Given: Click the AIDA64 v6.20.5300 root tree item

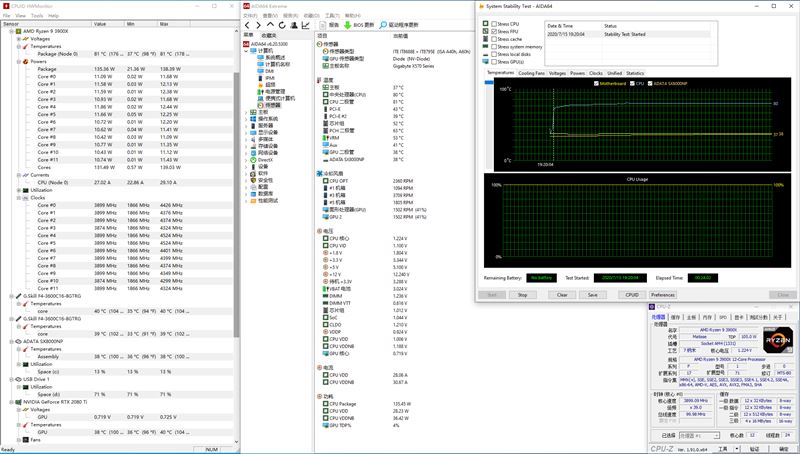Looking at the screenshot, I should [x=265, y=44].
